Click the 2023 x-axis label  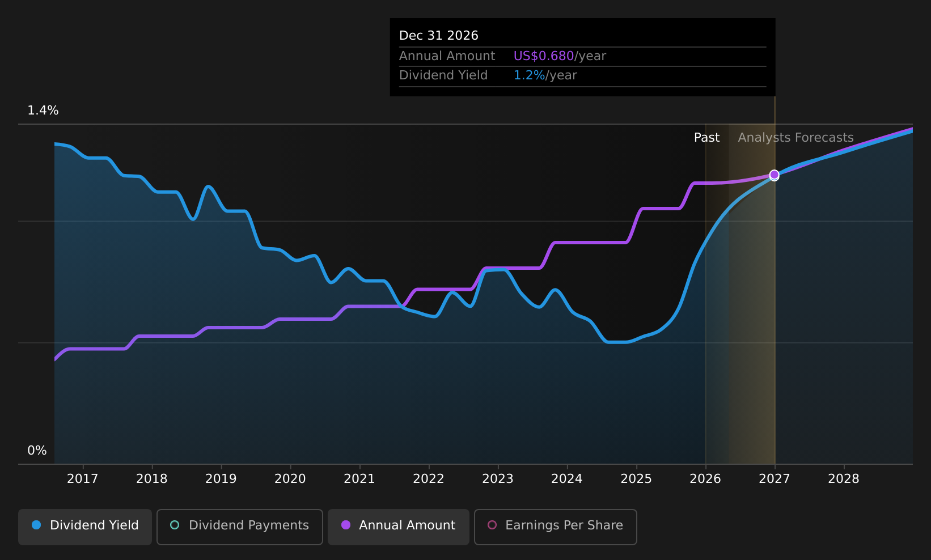[498, 479]
